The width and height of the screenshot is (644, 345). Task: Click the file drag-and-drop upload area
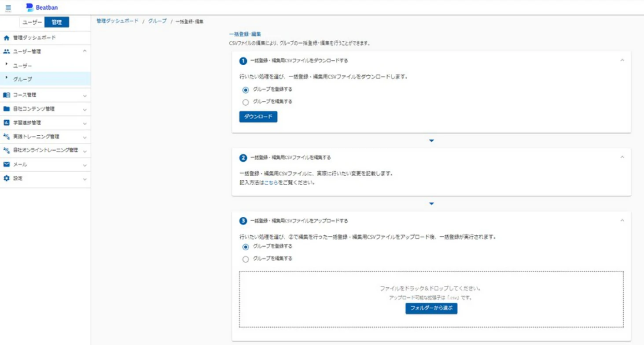tap(431, 300)
